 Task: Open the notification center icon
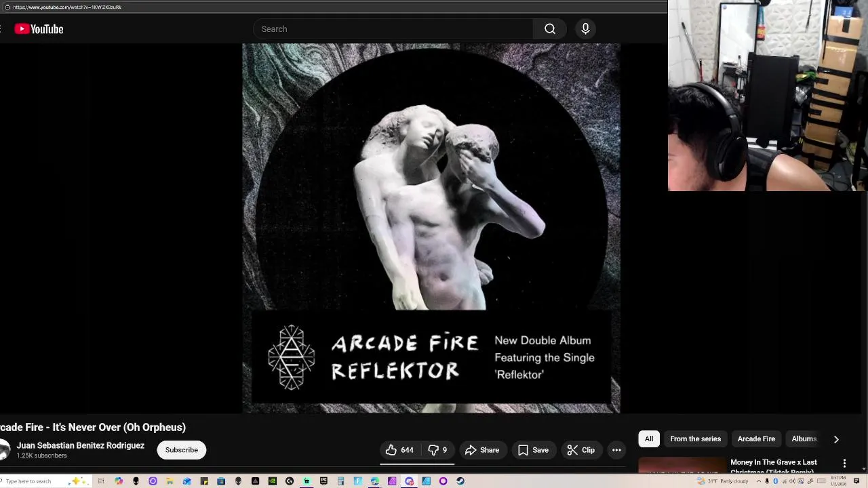coord(856,481)
